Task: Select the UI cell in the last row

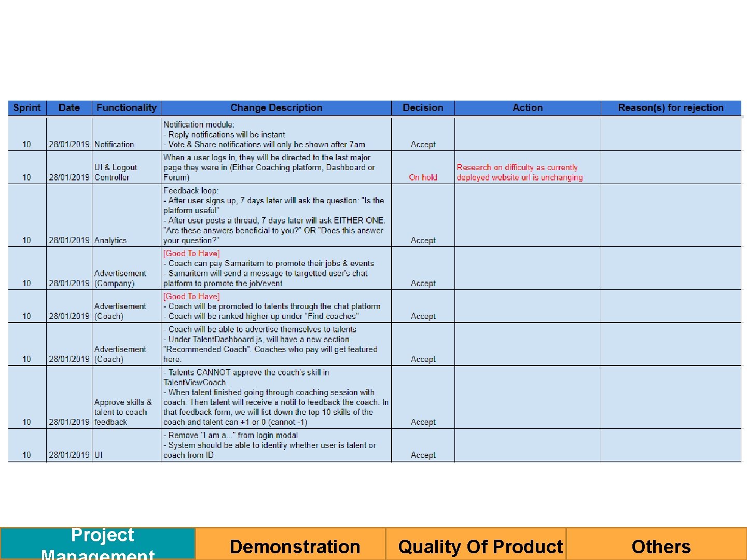Action: pos(127,445)
